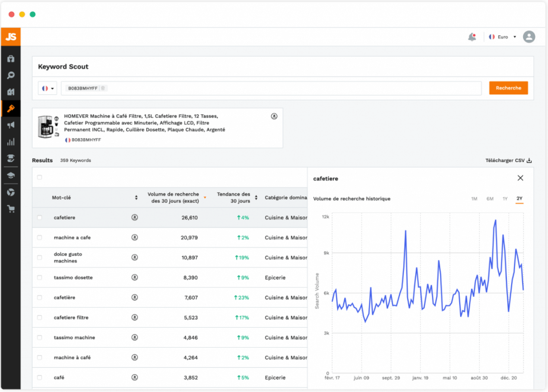Check the tassimo dosette row checkbox
The image size is (548, 392).
pos(40,277)
